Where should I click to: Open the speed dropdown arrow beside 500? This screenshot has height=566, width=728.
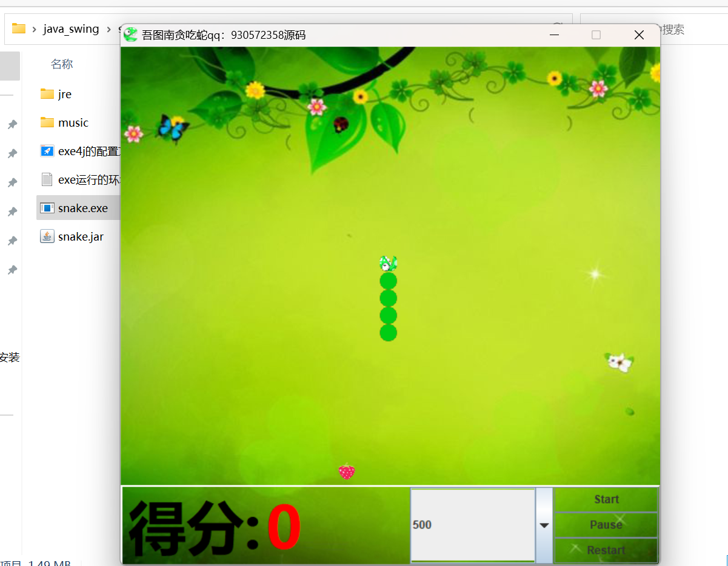(x=544, y=525)
